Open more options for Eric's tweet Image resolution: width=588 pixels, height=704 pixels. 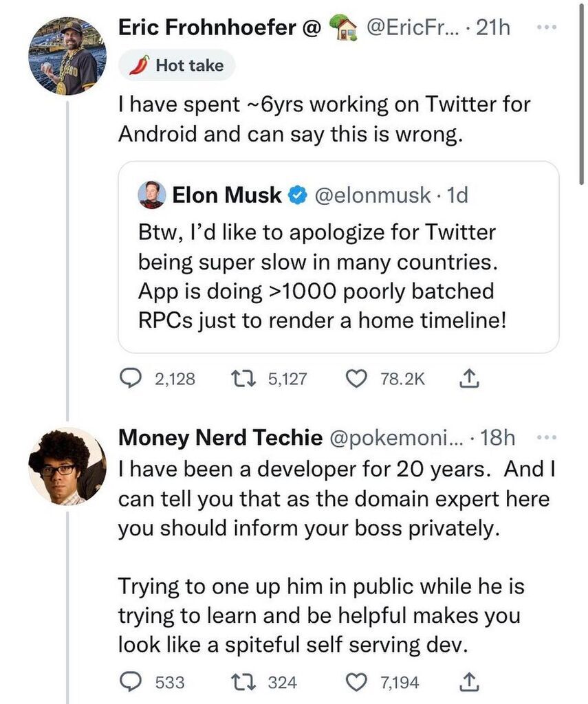point(547,28)
